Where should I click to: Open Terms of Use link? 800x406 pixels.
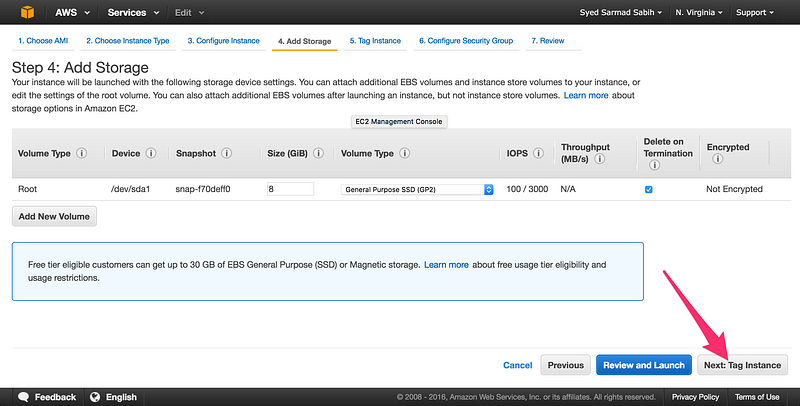pyautogui.click(x=757, y=397)
